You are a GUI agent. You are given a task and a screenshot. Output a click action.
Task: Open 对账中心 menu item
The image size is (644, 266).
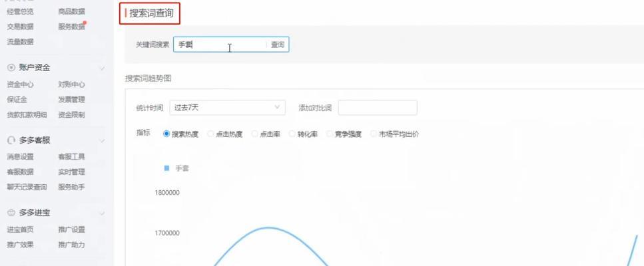(x=71, y=84)
